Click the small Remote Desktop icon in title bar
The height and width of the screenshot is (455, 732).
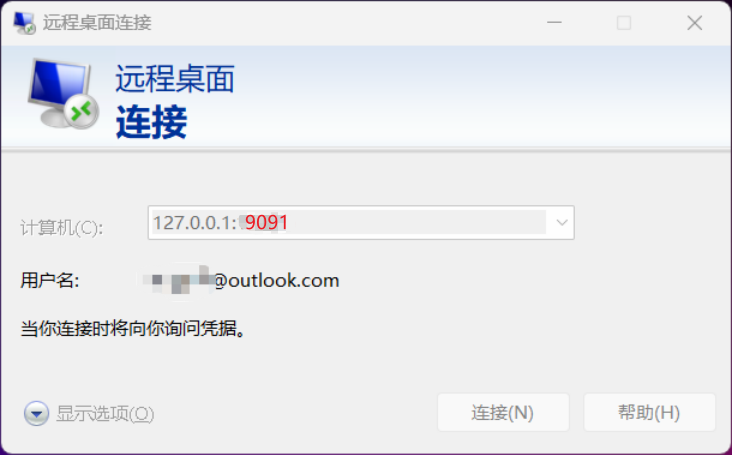(24, 22)
